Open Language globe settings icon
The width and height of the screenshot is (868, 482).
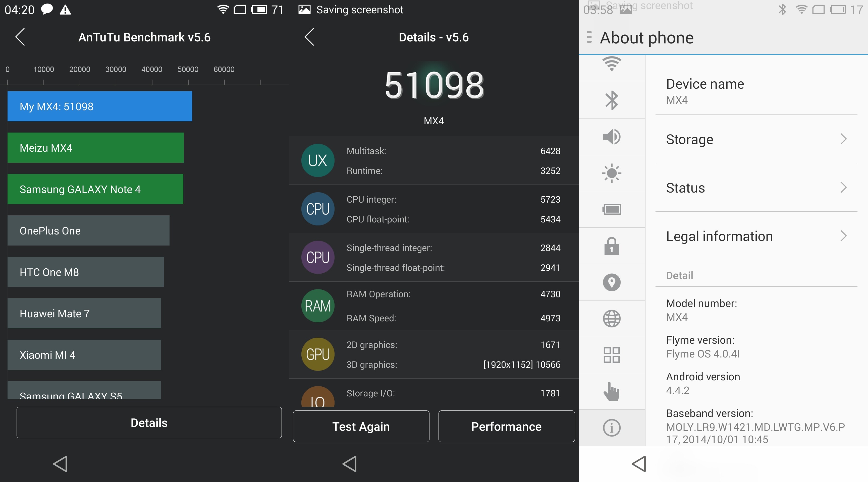point(612,319)
